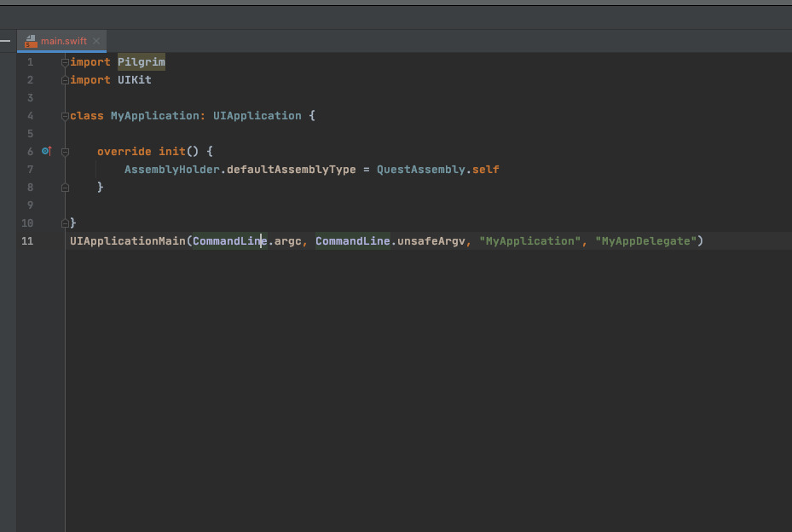Click the collapsed panel stripe at far left
Viewport: 792px width, 532px height.
coord(5,40)
